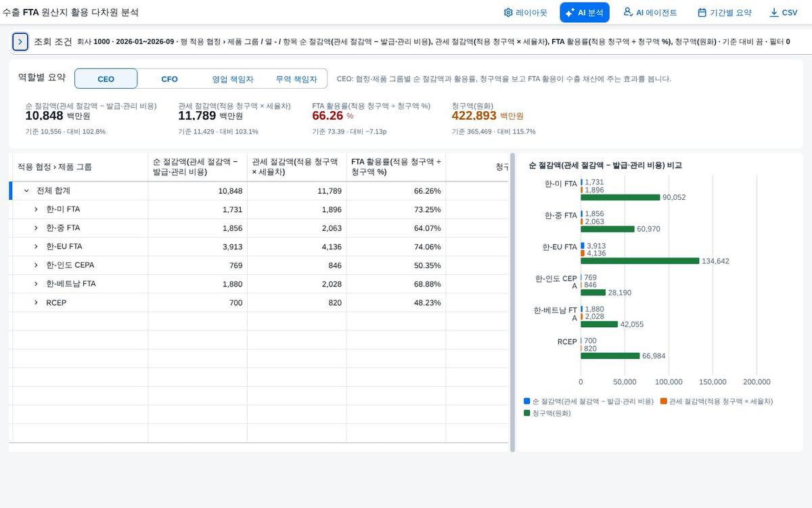This screenshot has height=508, width=812.
Task: Switch to the 영업 책임자 tab
Action: (x=233, y=79)
